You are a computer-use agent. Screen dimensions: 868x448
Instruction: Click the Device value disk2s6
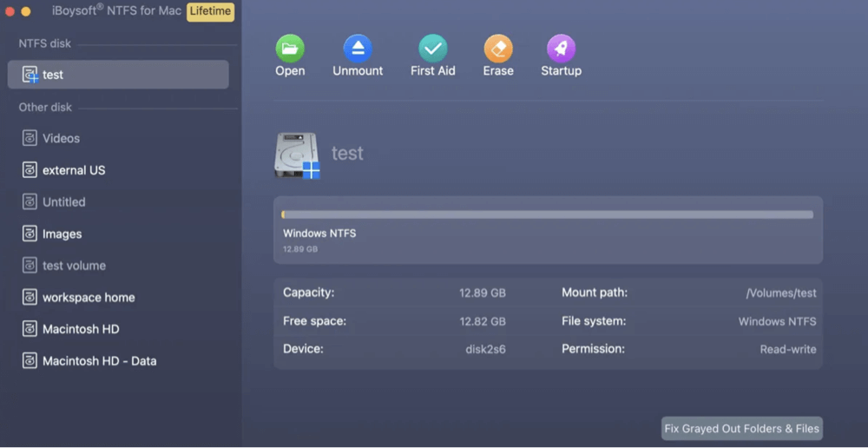(x=485, y=349)
